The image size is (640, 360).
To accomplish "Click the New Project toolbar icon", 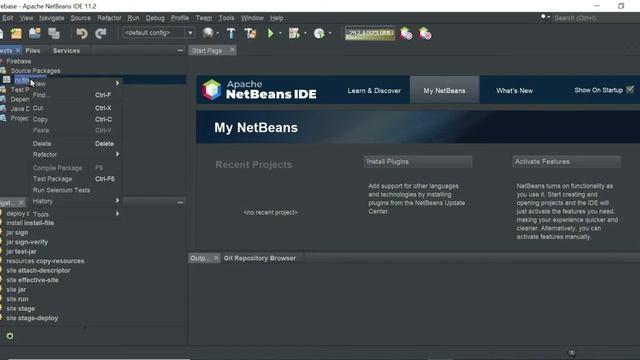I will pyautogui.click(x=16, y=33).
